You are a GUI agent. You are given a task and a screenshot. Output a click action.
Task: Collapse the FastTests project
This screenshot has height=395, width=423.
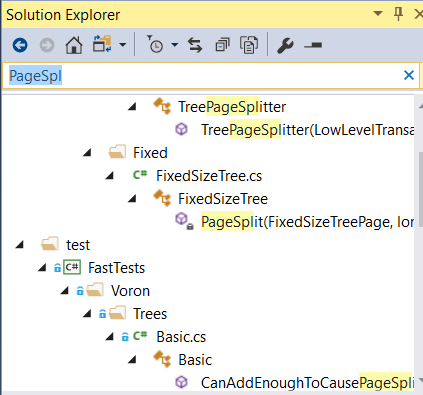42,268
